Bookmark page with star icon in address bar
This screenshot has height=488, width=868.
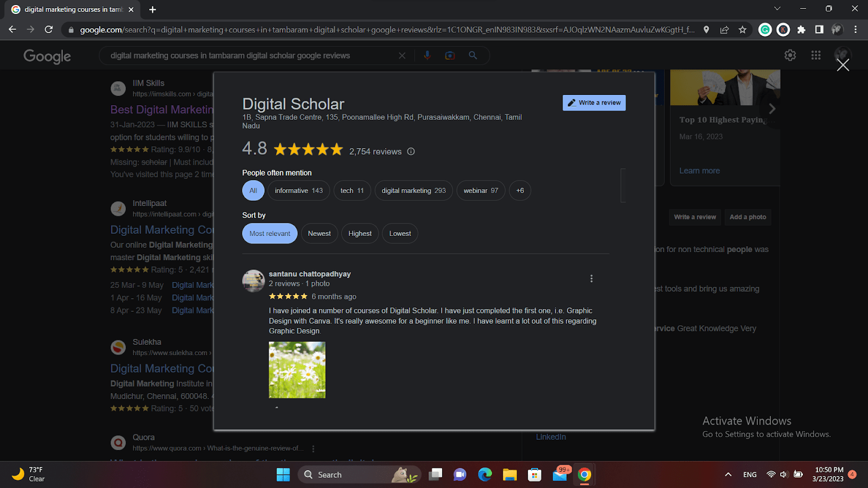point(743,30)
